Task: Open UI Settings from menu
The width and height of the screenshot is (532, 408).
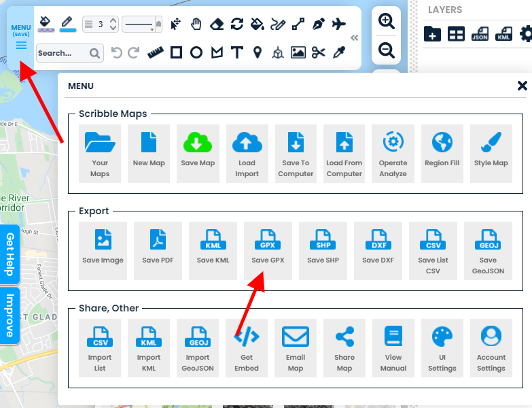Action: pyautogui.click(x=442, y=347)
